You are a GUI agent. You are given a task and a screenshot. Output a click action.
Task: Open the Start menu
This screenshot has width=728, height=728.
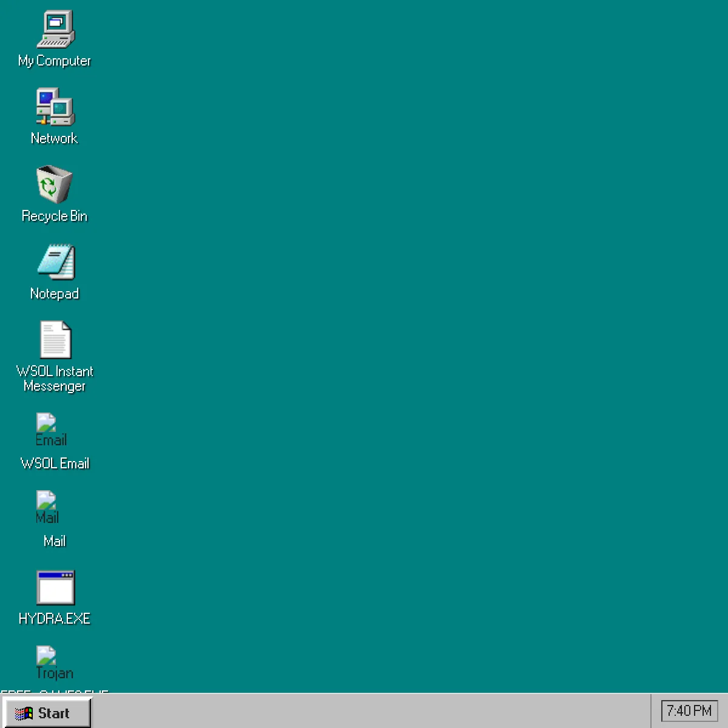tap(47, 713)
